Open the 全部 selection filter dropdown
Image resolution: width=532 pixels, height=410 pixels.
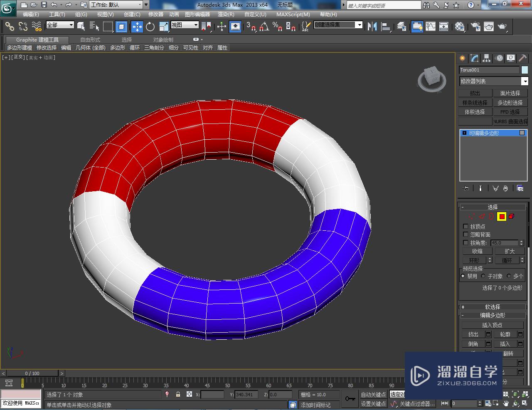60,25
